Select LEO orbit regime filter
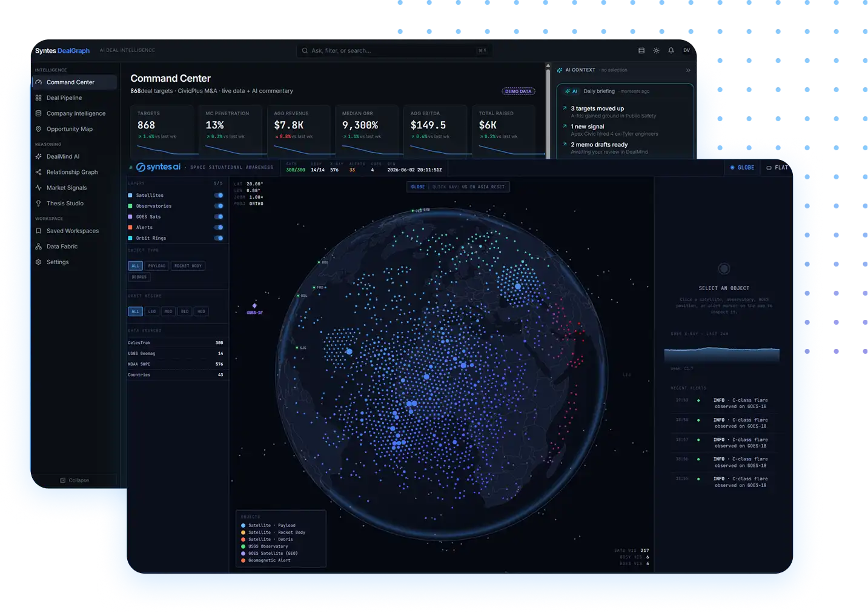The width and height of the screenshot is (868, 613). pyautogui.click(x=152, y=311)
